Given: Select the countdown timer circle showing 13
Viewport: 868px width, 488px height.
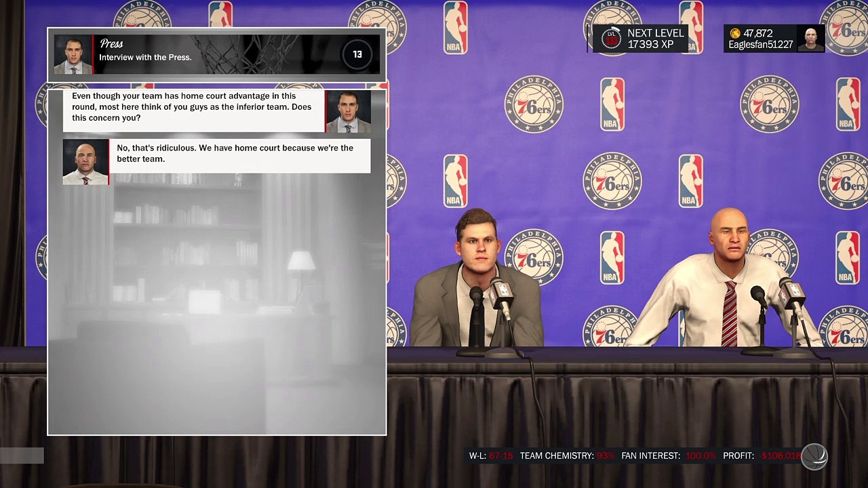Looking at the screenshot, I should click(357, 55).
